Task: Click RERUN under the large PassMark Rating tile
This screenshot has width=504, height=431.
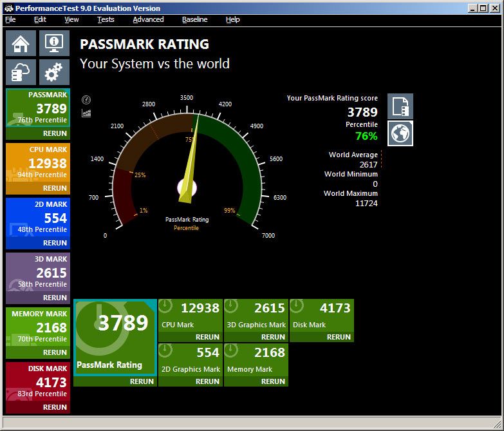Action: point(142,381)
